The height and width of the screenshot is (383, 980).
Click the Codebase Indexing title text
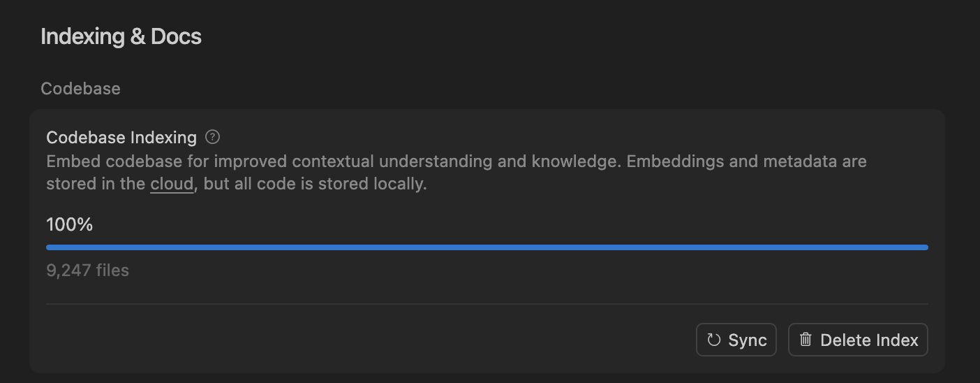pos(121,137)
